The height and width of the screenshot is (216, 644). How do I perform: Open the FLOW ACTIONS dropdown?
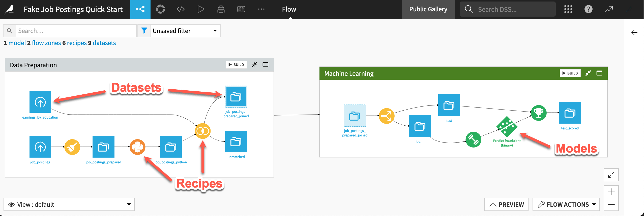566,204
